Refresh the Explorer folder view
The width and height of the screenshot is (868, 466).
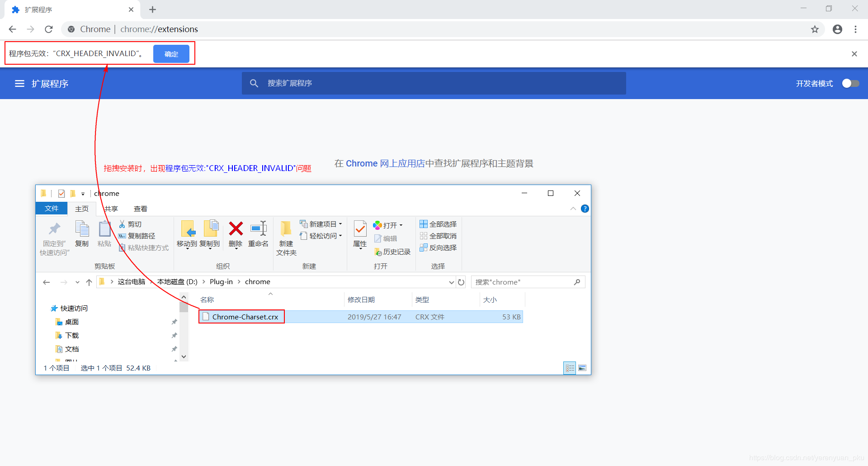pos(461,282)
